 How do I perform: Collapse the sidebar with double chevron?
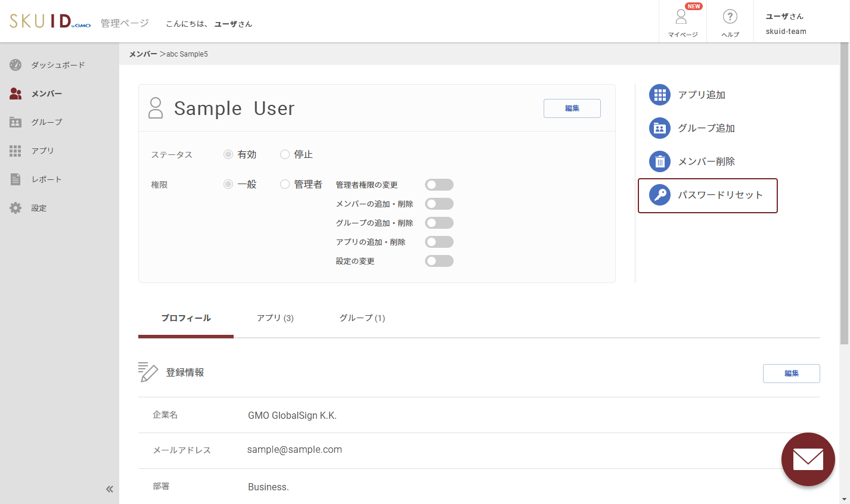click(110, 489)
